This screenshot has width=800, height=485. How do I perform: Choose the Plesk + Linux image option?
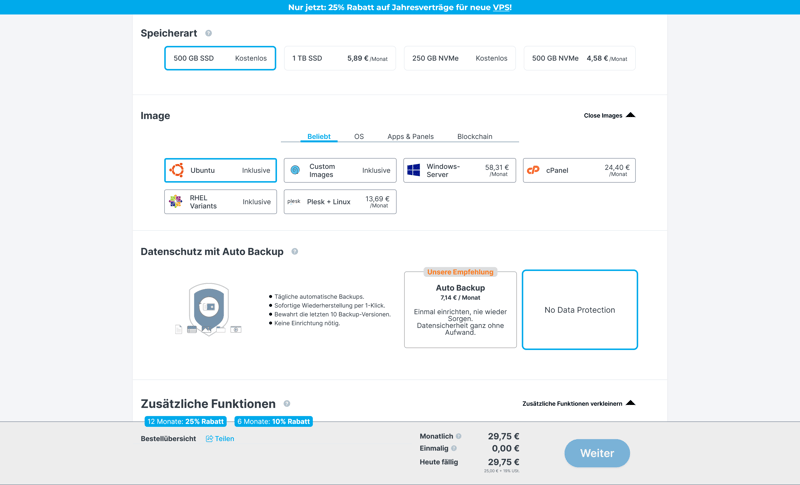[340, 201]
